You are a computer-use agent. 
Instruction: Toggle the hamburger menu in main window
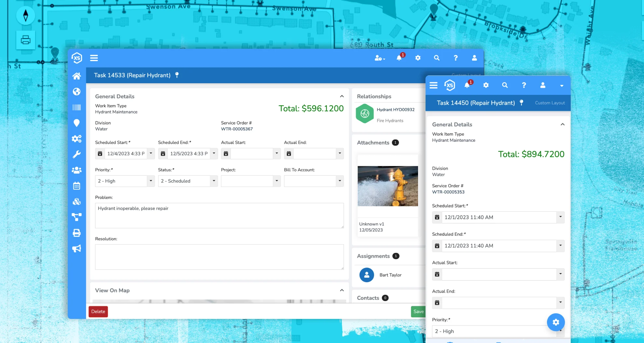click(x=94, y=58)
